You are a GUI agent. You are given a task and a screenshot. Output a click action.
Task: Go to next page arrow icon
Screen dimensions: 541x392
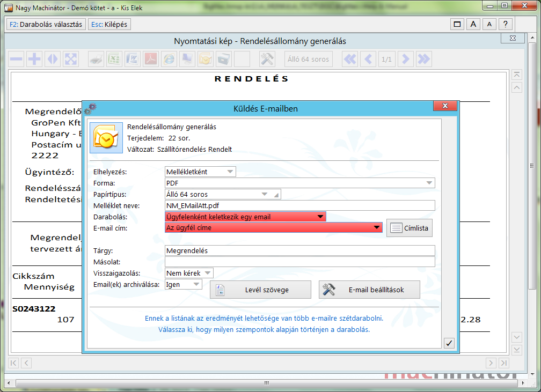[405, 59]
